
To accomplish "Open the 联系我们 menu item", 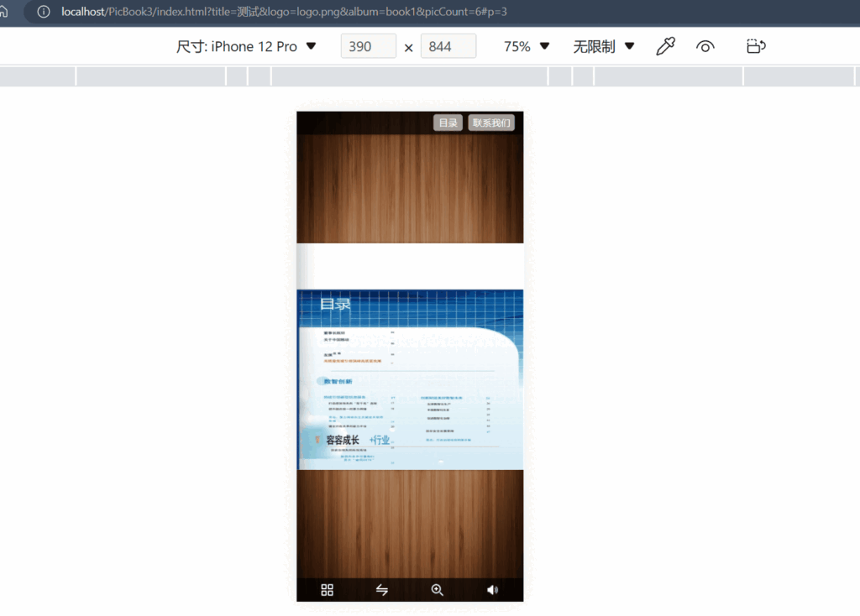I will [491, 123].
